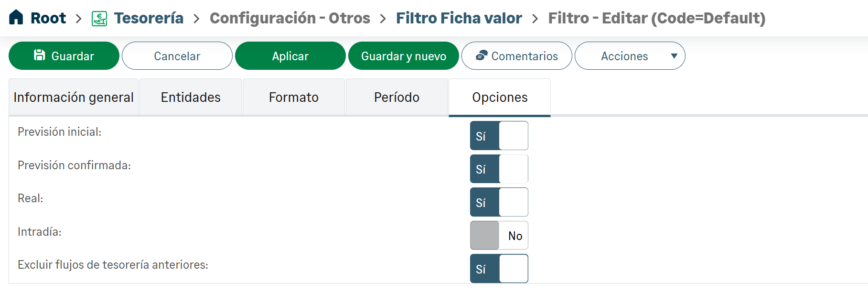Click the Cancelar button
Viewport: 868px width, 295px height.
click(177, 56)
